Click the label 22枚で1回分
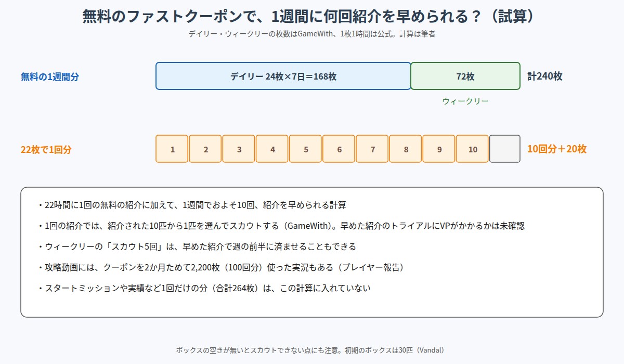This screenshot has width=624, height=364. tap(46, 150)
